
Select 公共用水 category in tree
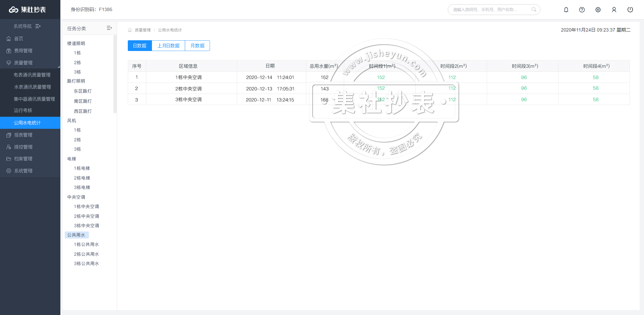(x=76, y=235)
